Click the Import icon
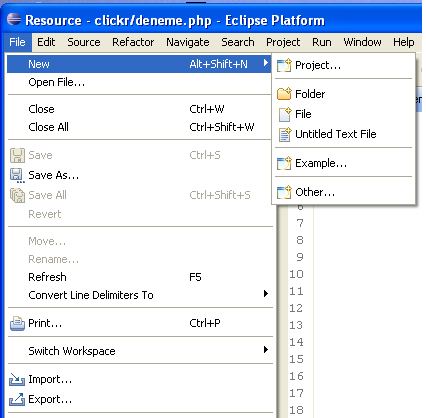Screen dimensions: 426x418 tap(17, 380)
